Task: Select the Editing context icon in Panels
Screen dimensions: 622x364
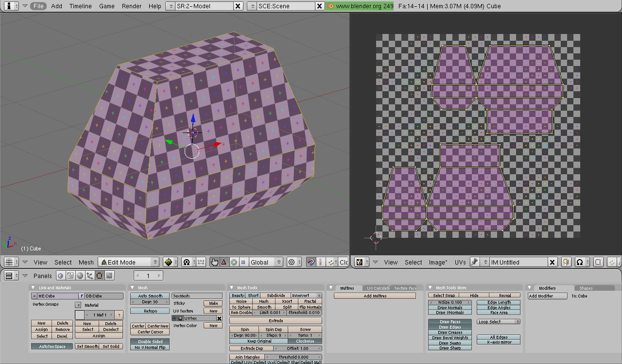Action: coord(99,276)
